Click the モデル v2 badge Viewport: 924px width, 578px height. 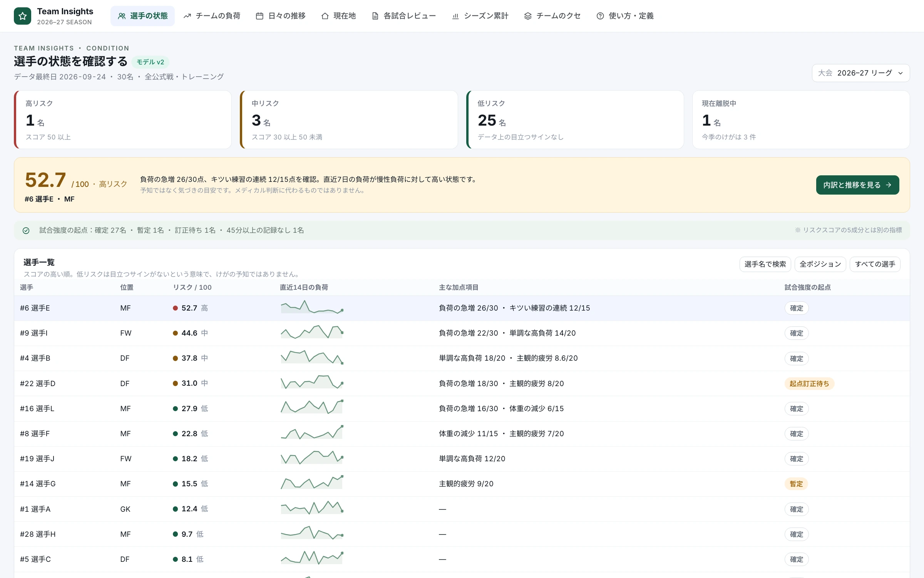[151, 62]
